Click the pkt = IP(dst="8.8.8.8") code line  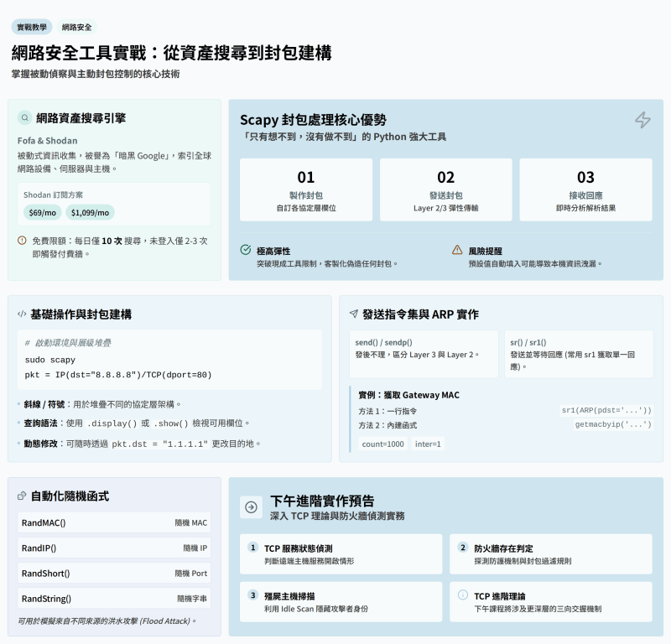click(118, 375)
